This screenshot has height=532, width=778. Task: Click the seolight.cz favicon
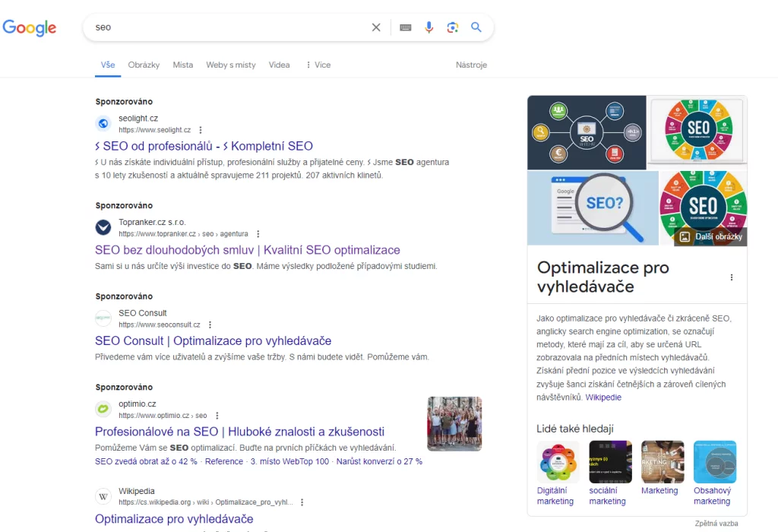tap(103, 124)
